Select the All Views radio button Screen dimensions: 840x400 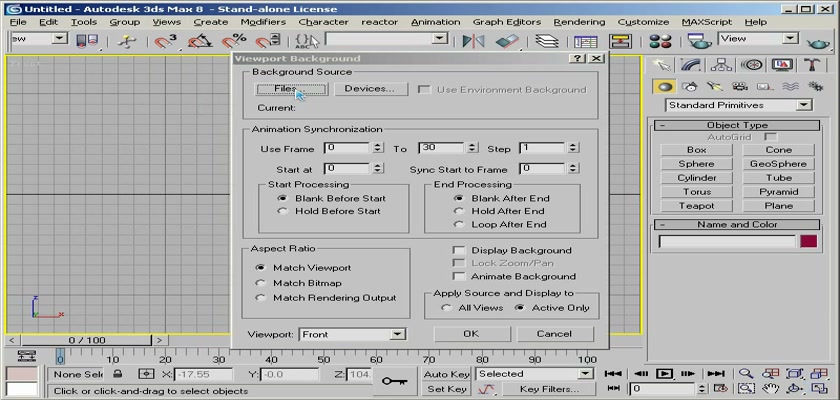pyautogui.click(x=446, y=308)
